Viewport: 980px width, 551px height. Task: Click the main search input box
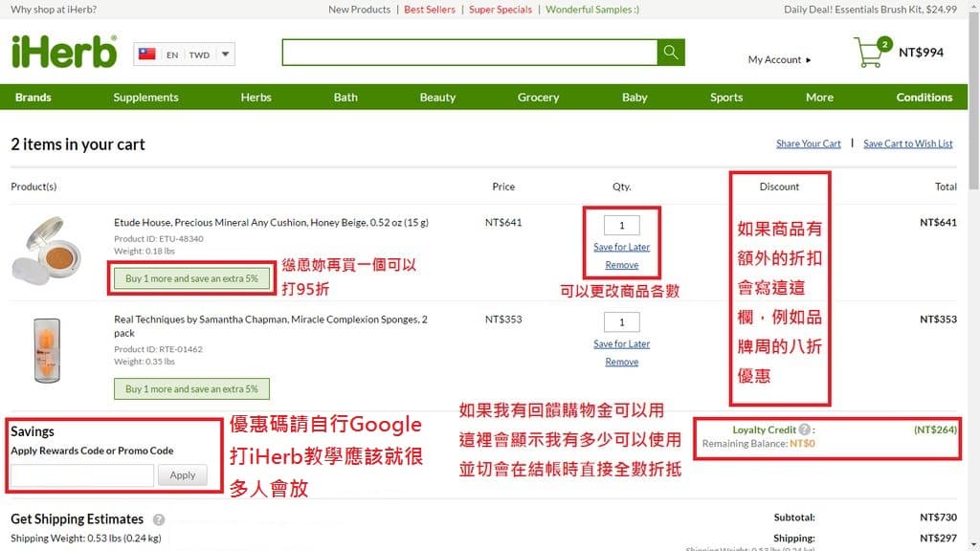pyautogui.click(x=470, y=53)
